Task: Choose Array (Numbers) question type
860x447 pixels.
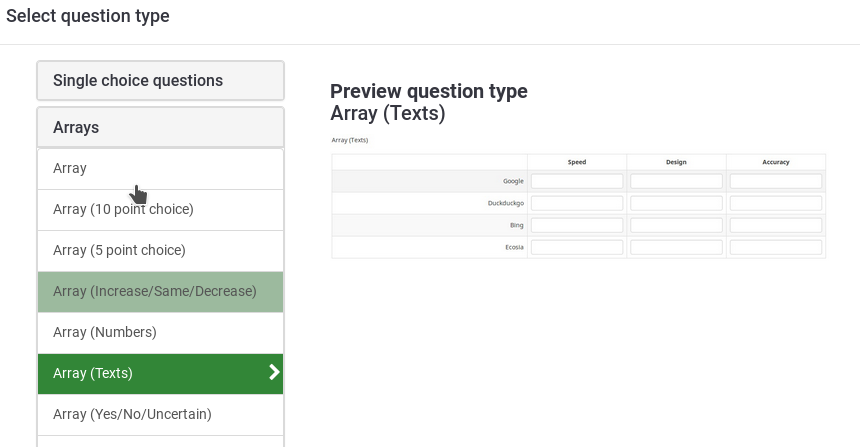Action: [x=160, y=333]
